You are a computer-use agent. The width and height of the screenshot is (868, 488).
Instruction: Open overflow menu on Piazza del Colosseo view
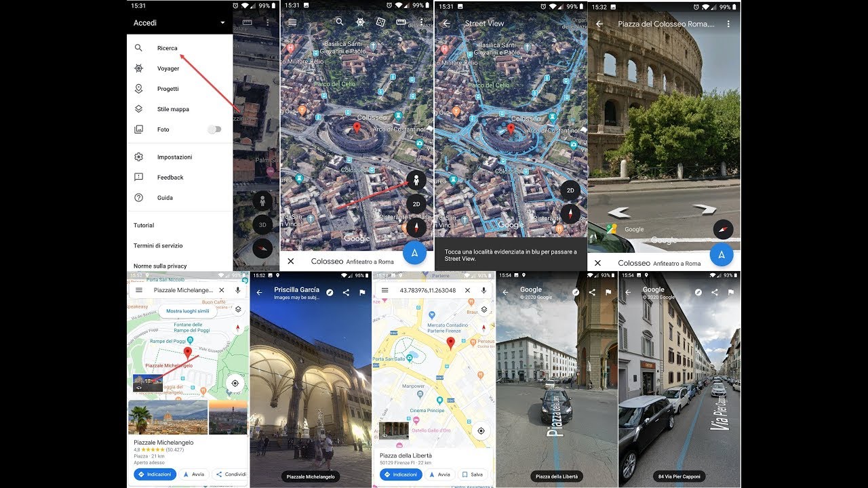pos(728,24)
